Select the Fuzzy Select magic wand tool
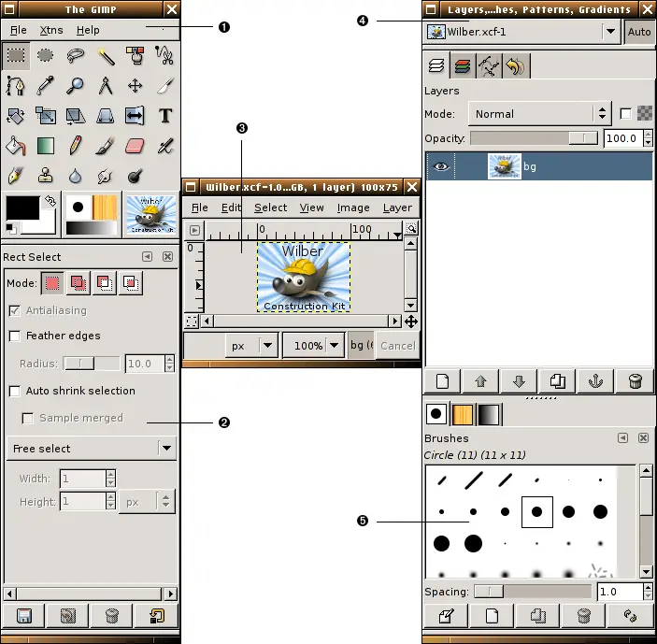Screen dimensions: 657x644 [105, 55]
